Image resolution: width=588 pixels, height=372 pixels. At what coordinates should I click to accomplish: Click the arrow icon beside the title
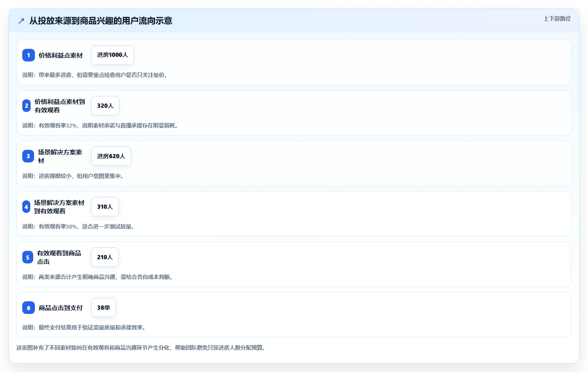tap(21, 21)
